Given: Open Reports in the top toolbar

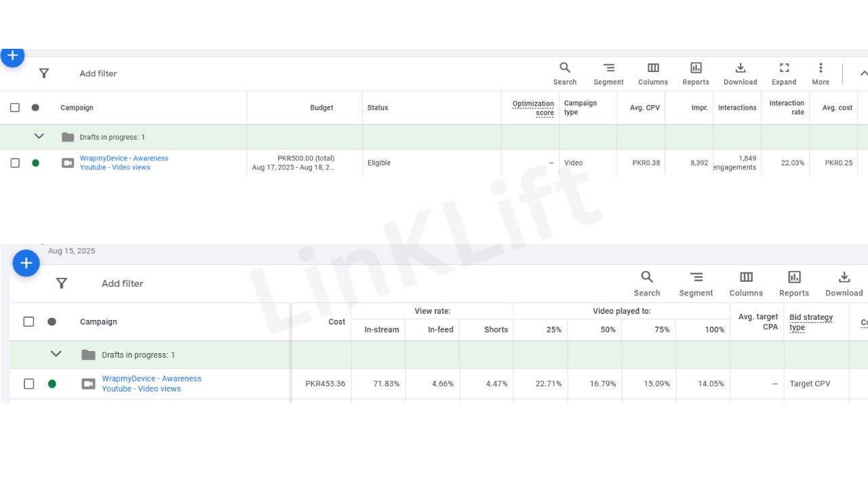Looking at the screenshot, I should pos(696,68).
